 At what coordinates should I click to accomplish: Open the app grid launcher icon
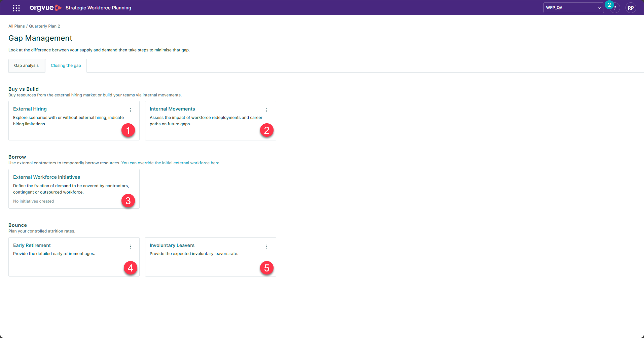click(x=16, y=7)
